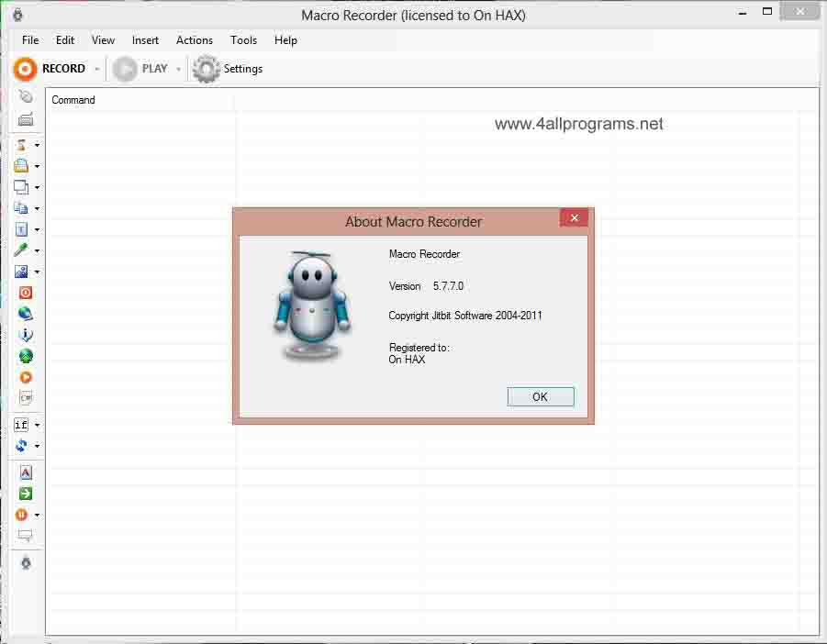Screen dimensions: 827x644
Task: Expand the clipboard icon dropdown arrow
Action: [37, 208]
